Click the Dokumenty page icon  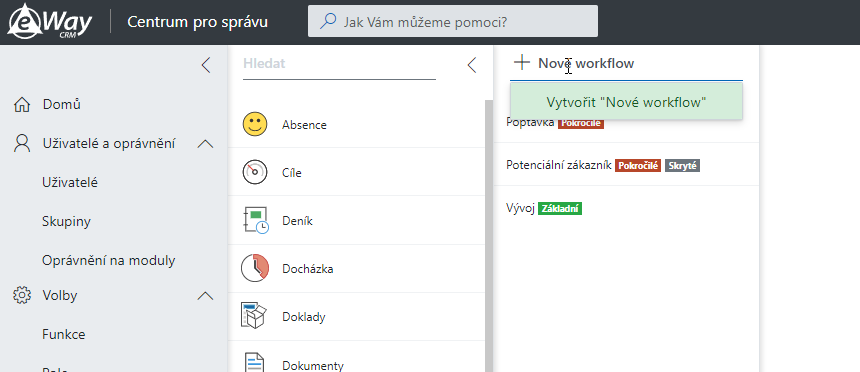point(253,362)
